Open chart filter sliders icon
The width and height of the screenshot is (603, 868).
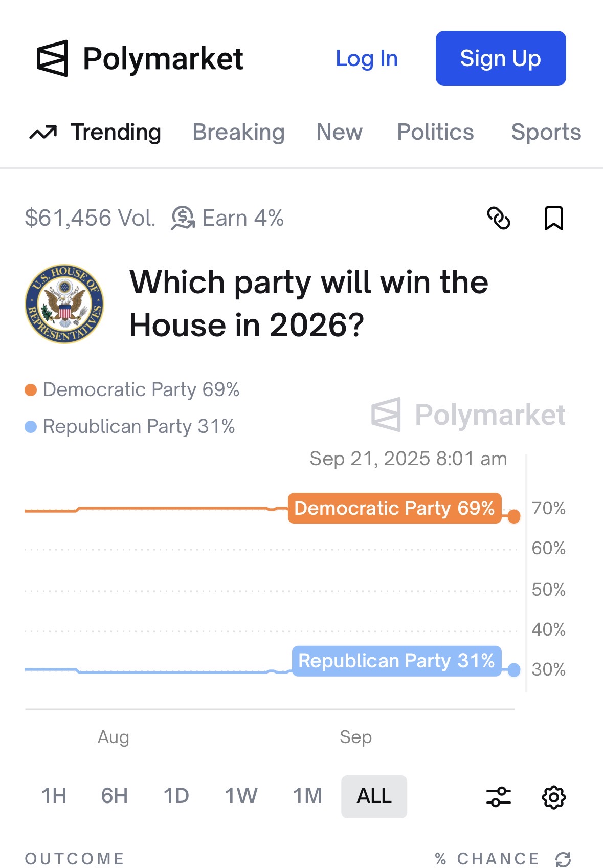click(x=499, y=797)
